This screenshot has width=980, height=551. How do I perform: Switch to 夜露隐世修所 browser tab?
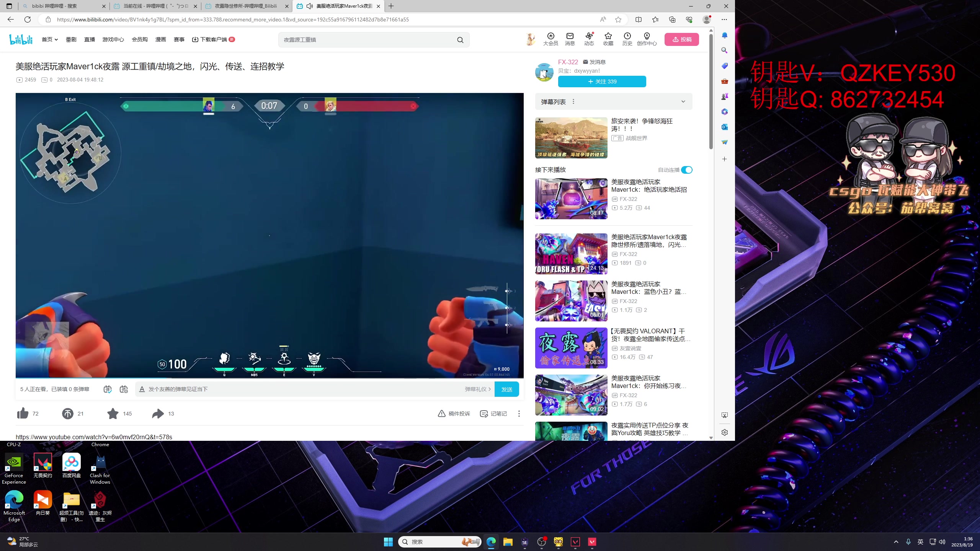246,6
